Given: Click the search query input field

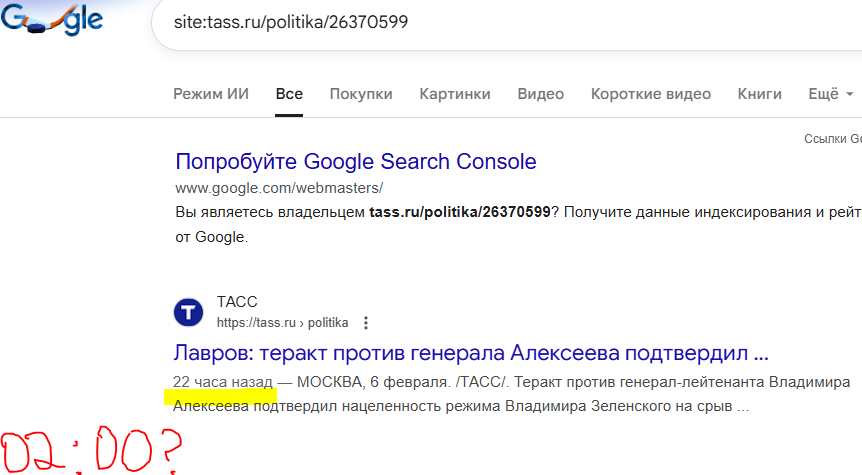Looking at the screenshot, I should pyautogui.click(x=506, y=23).
